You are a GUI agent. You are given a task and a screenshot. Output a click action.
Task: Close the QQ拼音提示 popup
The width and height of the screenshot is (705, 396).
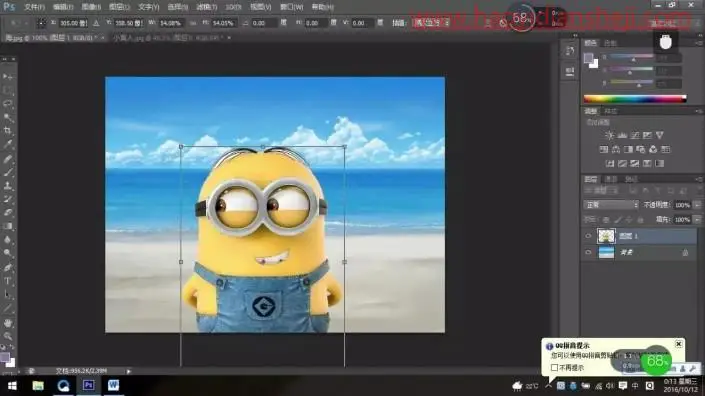tap(678, 344)
